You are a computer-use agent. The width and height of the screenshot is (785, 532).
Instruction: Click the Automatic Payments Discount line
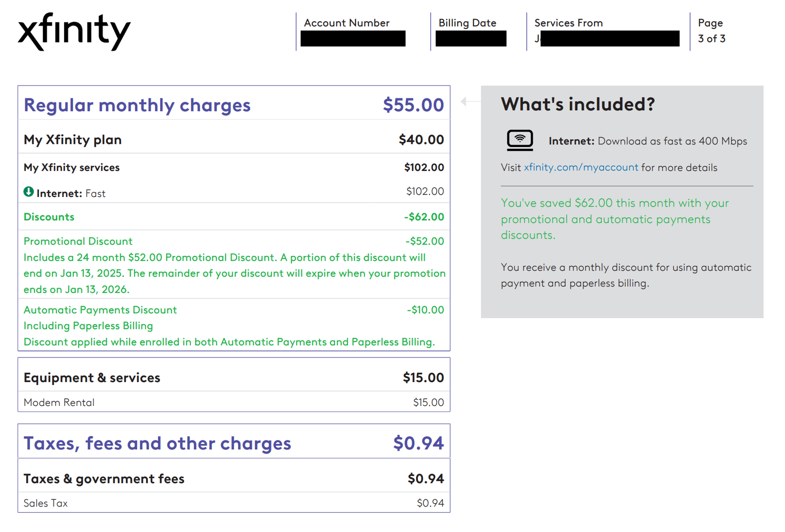pyautogui.click(x=100, y=310)
